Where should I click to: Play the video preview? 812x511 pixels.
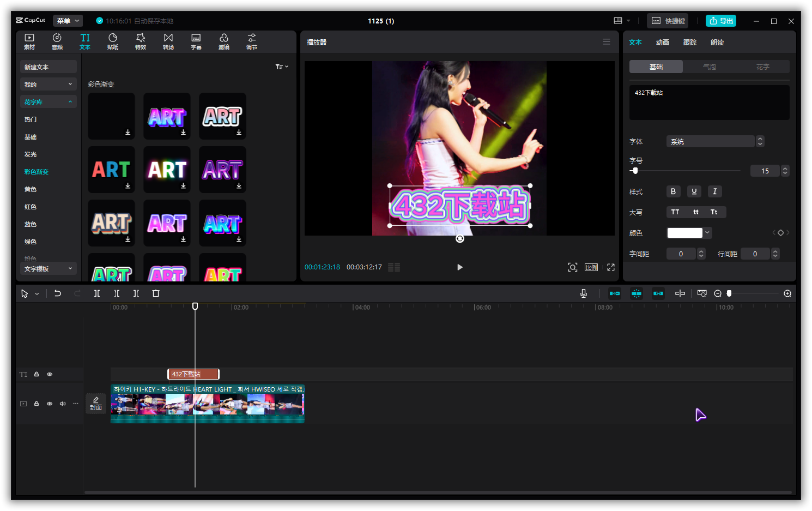click(459, 267)
